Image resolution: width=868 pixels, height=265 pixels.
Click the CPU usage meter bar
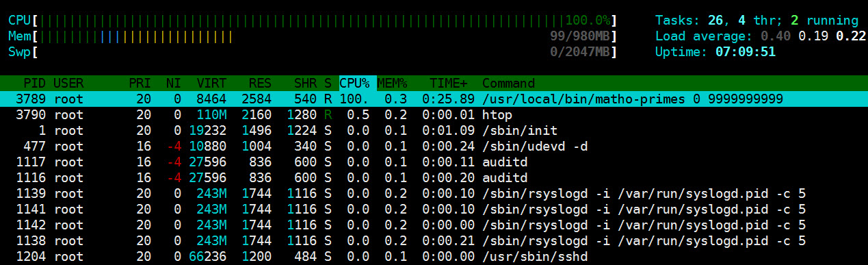click(x=313, y=20)
